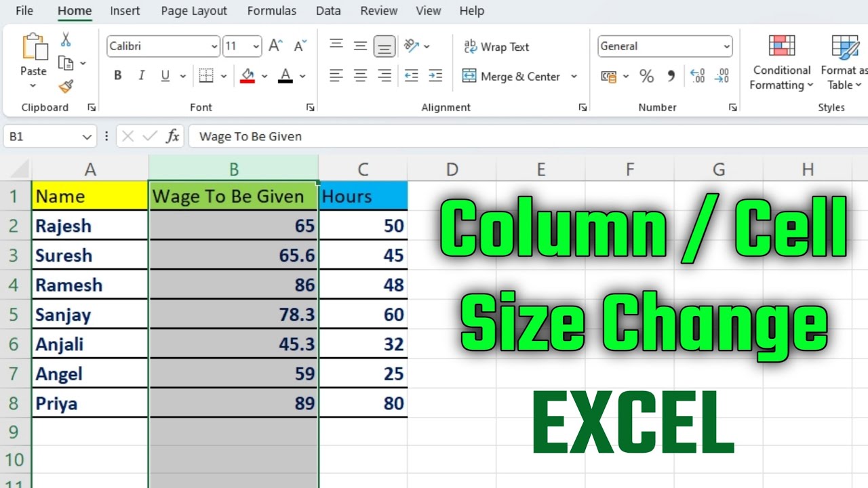Decrease indent in Alignment group
The image size is (868, 488).
tap(412, 76)
